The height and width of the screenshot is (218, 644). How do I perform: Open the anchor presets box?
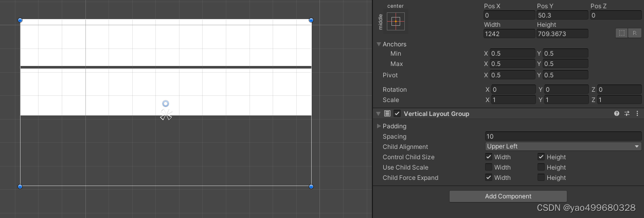(396, 21)
